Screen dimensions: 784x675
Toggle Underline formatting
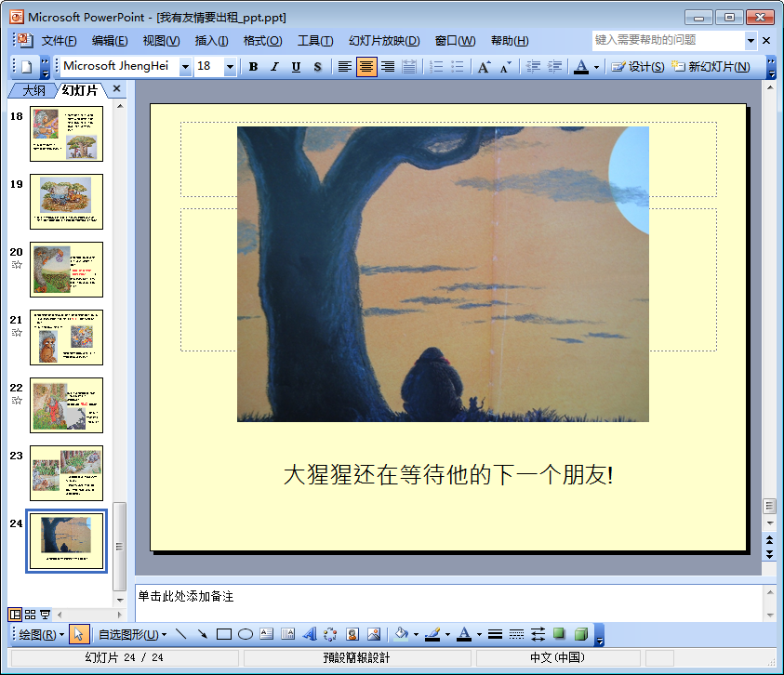click(296, 67)
